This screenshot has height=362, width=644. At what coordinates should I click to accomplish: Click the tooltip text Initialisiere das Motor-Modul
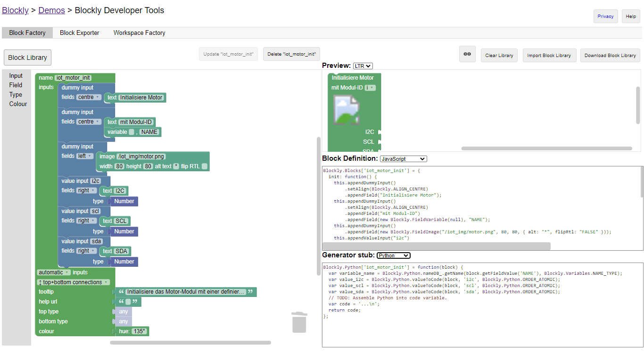click(x=186, y=292)
